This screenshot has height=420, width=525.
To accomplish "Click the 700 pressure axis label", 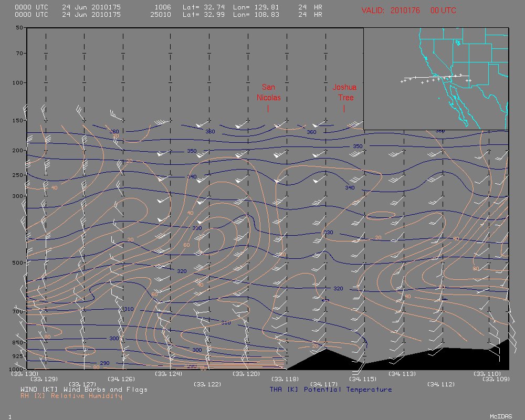I will coord(18,311).
